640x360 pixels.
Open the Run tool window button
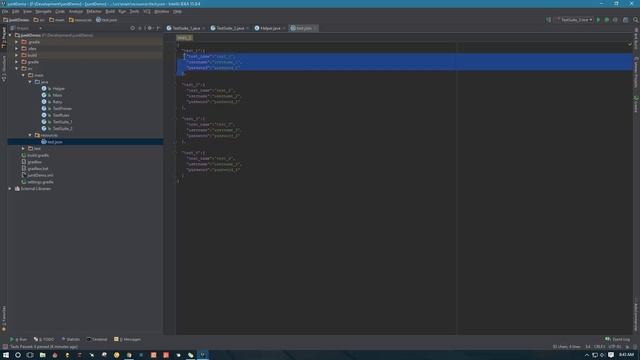tap(18, 339)
